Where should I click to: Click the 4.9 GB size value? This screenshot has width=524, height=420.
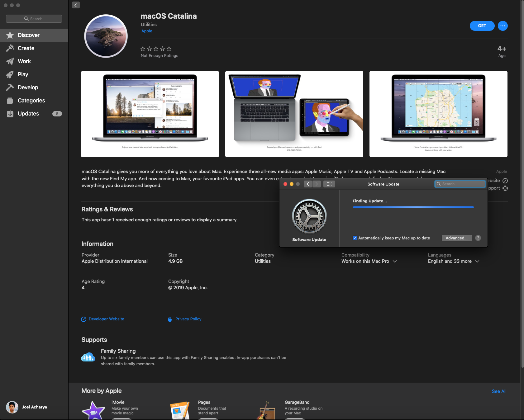(x=175, y=261)
